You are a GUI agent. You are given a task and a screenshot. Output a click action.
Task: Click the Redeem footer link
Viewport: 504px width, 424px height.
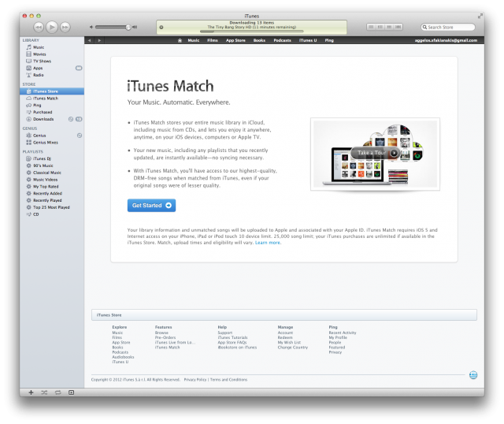285,337
